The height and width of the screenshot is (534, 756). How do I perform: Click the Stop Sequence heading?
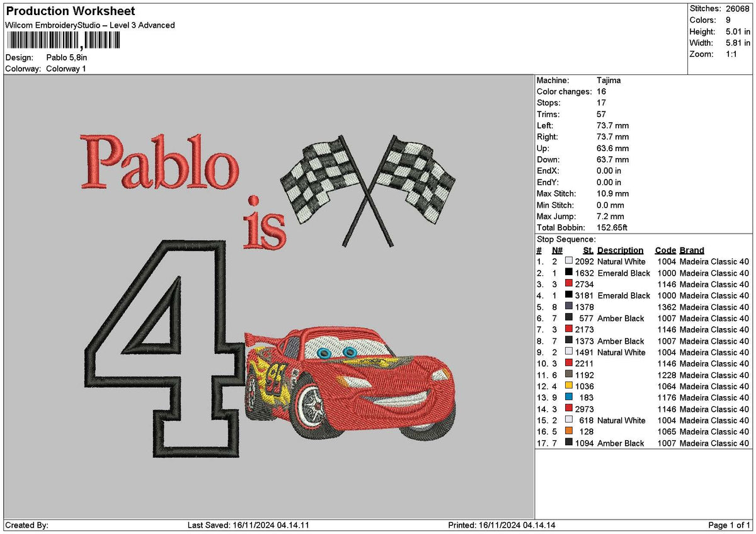tap(566, 239)
